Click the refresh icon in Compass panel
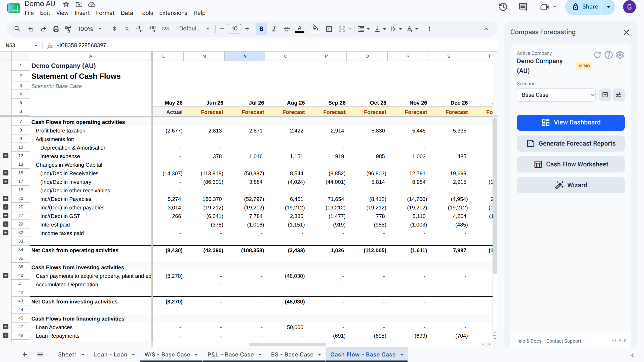The image size is (644, 362). (x=597, y=55)
